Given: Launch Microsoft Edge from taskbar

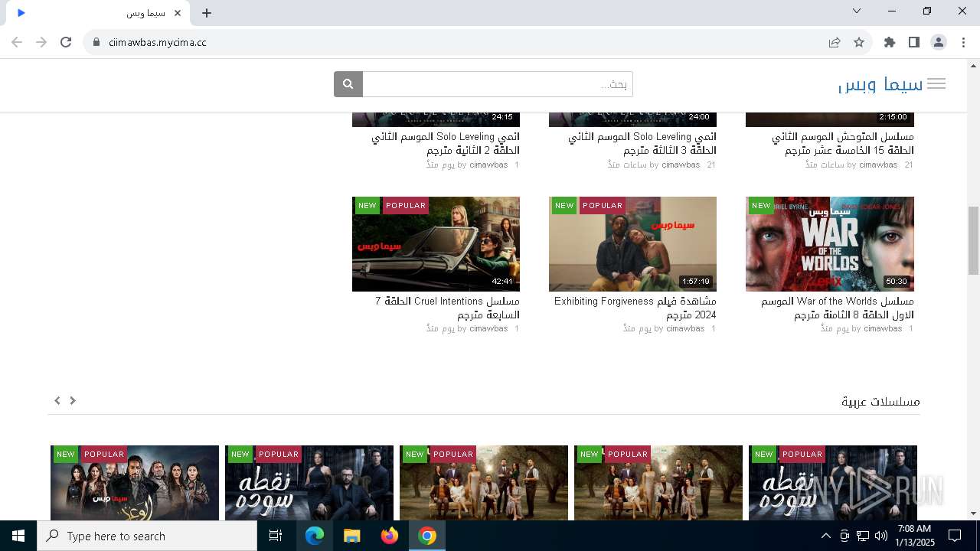Looking at the screenshot, I should [x=315, y=536].
